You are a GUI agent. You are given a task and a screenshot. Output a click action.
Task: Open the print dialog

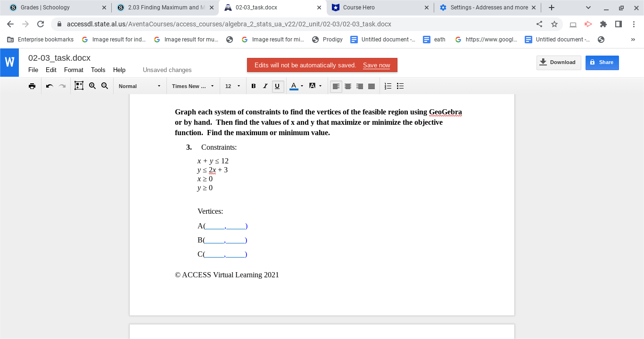tap(32, 86)
